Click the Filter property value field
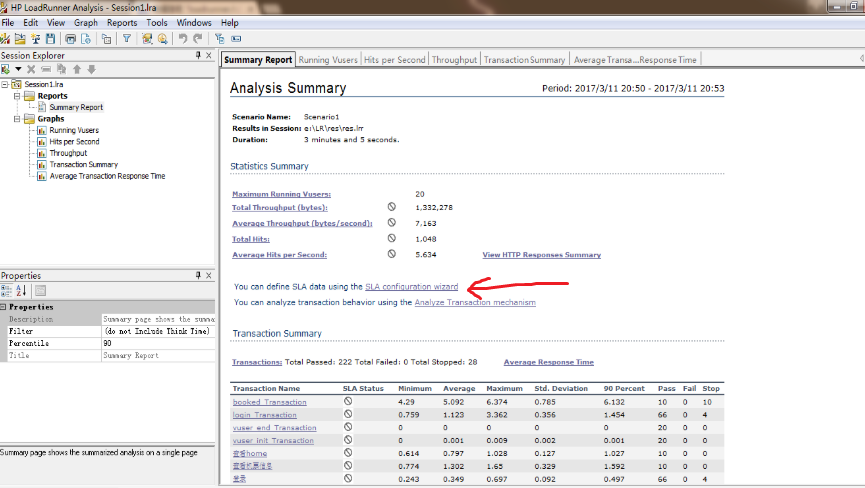This screenshot has width=865, height=488. (x=158, y=331)
